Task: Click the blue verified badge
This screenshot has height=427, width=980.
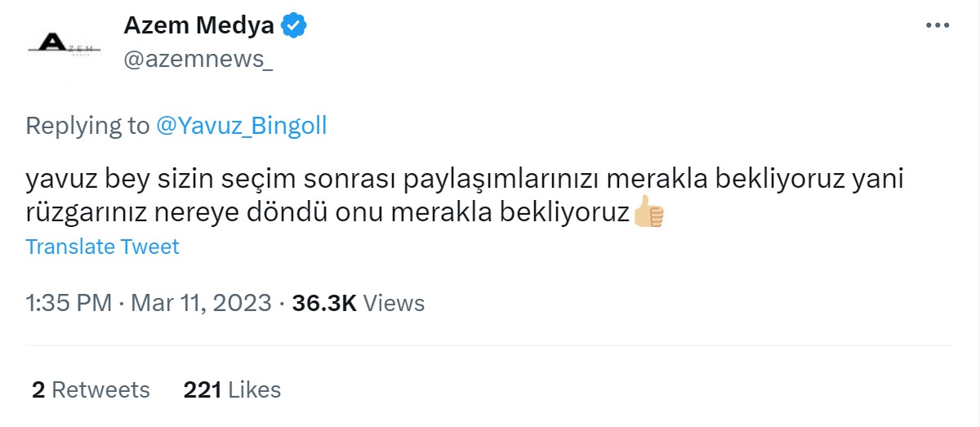Action: pyautogui.click(x=294, y=26)
